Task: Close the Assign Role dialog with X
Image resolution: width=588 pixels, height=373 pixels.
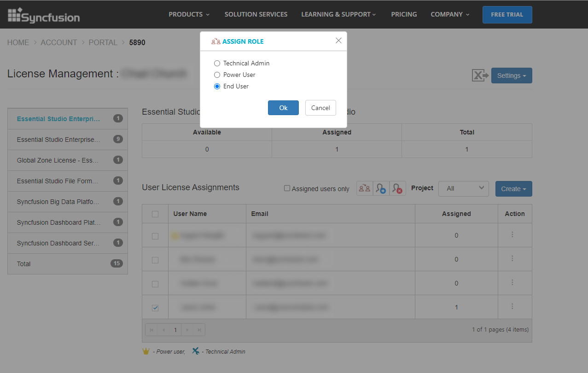Action: [338, 41]
